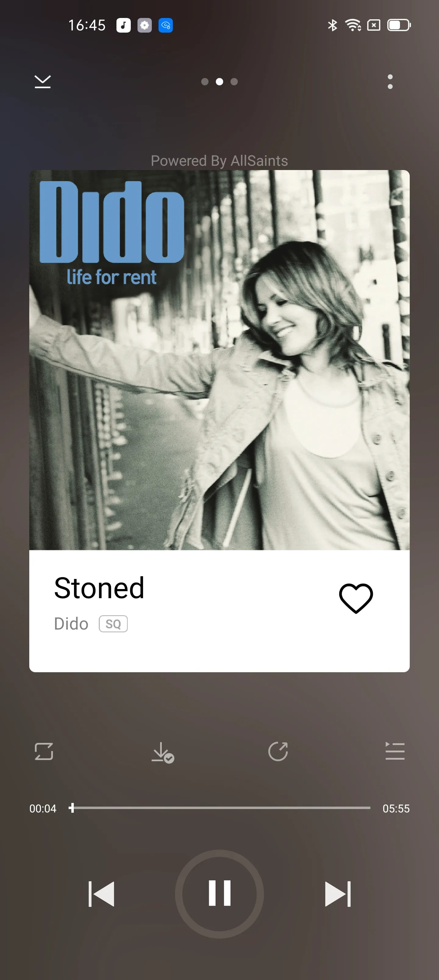Open the Dido artist name
The height and width of the screenshot is (980, 439).
tap(71, 624)
